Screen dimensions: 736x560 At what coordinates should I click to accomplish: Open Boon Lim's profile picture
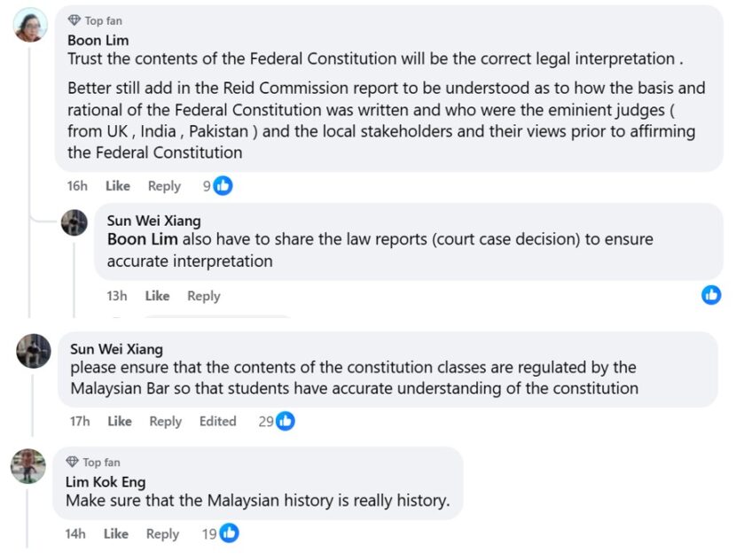click(x=31, y=25)
